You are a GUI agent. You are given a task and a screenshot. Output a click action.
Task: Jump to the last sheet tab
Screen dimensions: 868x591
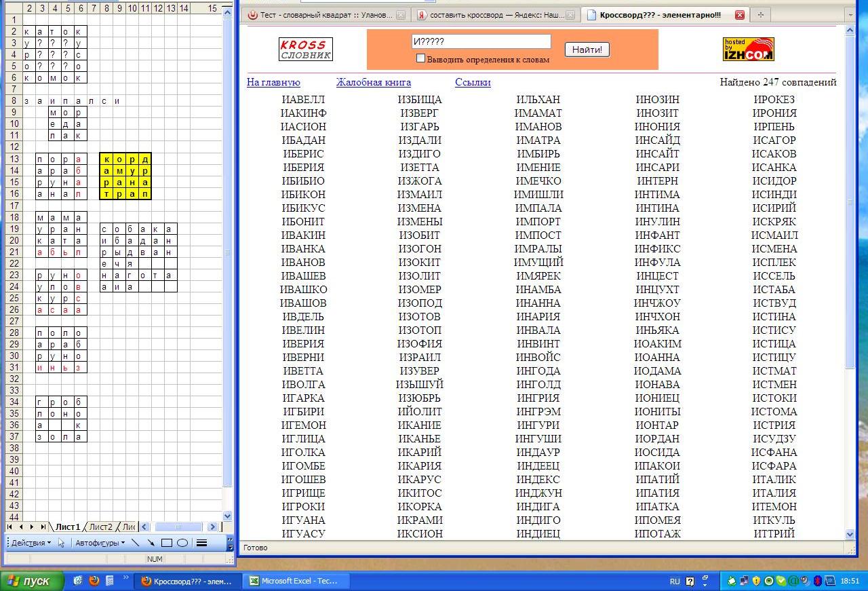[x=43, y=527]
